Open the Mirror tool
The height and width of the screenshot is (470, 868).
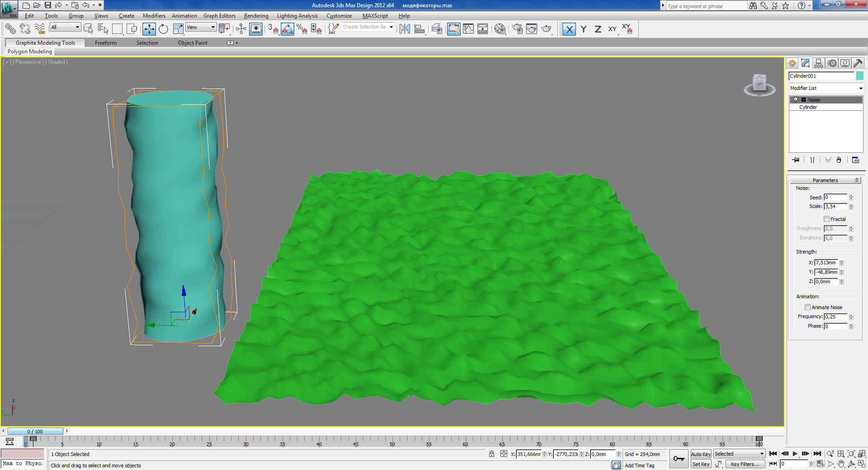pyautogui.click(x=405, y=29)
